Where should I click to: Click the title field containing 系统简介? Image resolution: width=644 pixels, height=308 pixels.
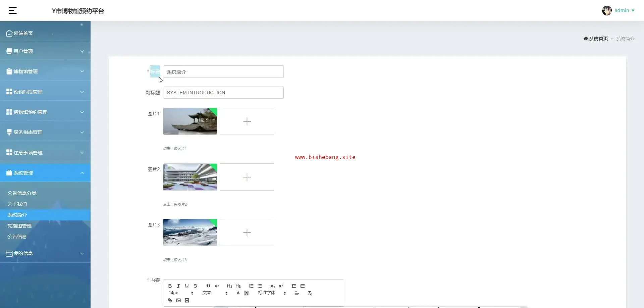click(x=223, y=71)
